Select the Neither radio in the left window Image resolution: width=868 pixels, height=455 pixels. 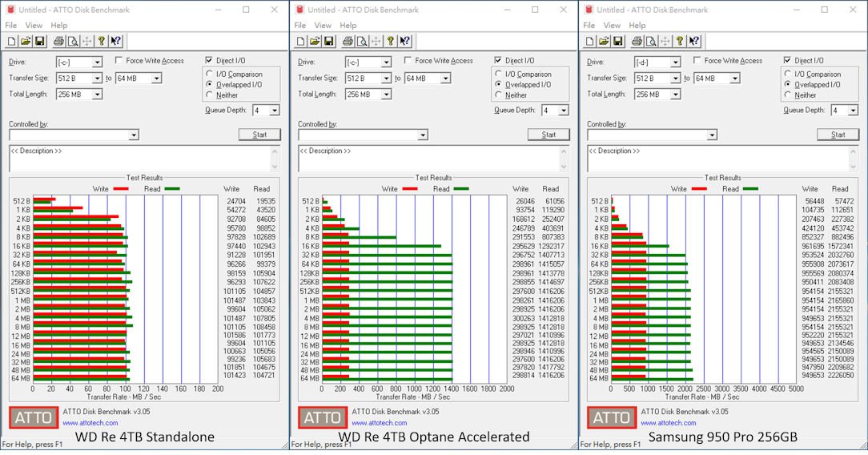pos(209,95)
